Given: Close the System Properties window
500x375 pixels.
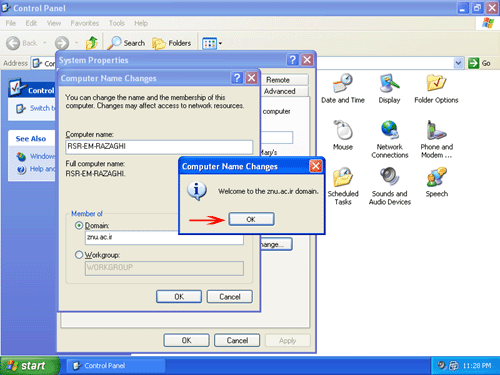Looking at the screenshot, I should point(307,60).
